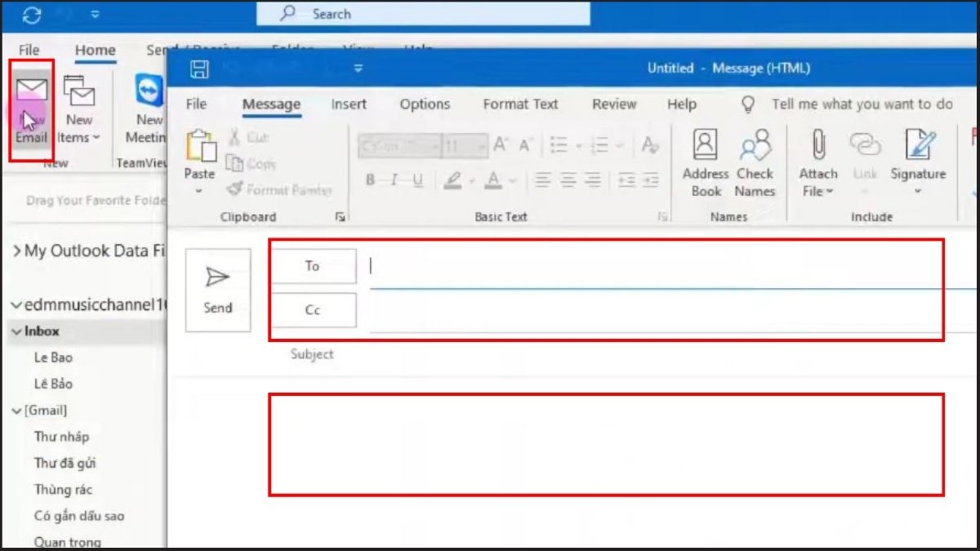The width and height of the screenshot is (980, 551).
Task: Open the Clipboard group dialog launcher
Action: (x=340, y=217)
